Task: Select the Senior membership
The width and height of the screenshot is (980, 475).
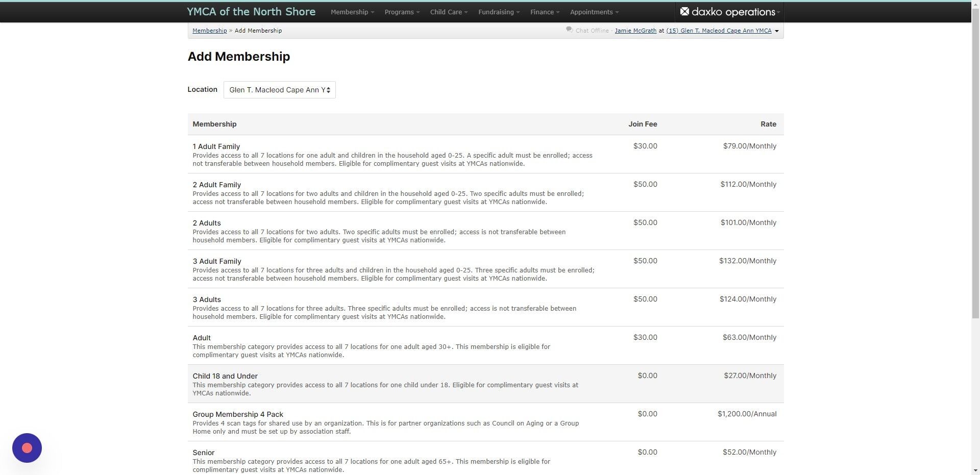Action: point(203,453)
